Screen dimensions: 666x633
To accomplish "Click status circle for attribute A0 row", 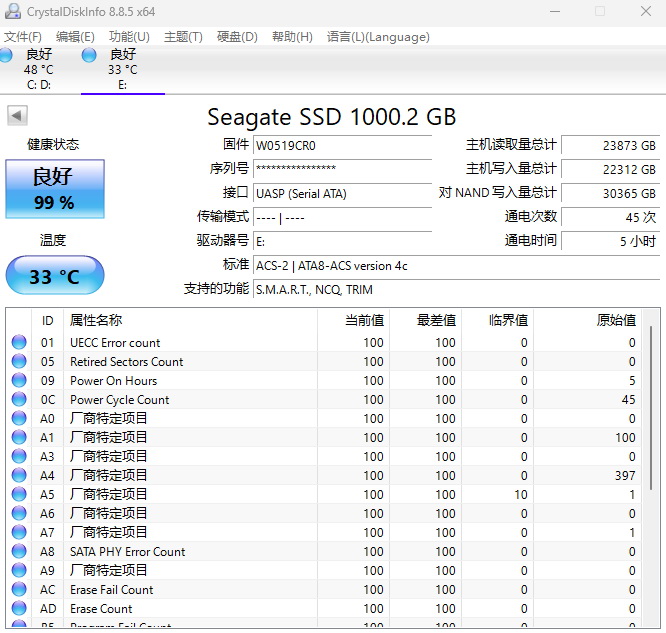I will (19, 418).
